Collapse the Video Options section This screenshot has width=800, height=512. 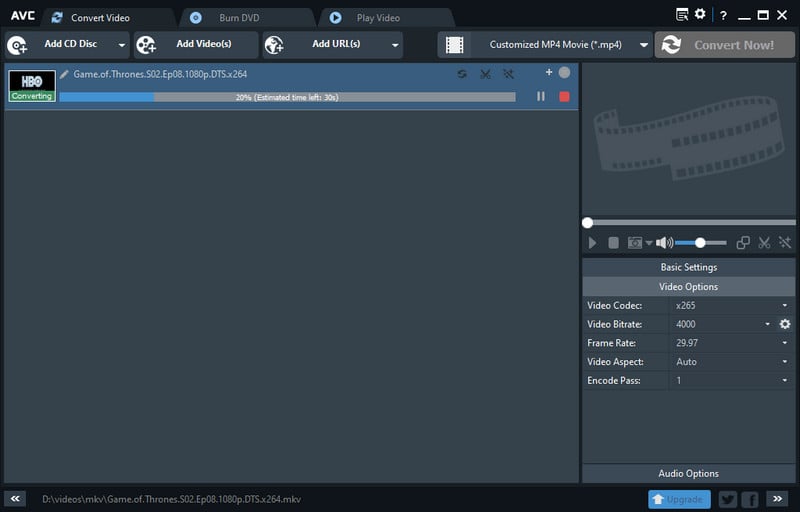[689, 287]
